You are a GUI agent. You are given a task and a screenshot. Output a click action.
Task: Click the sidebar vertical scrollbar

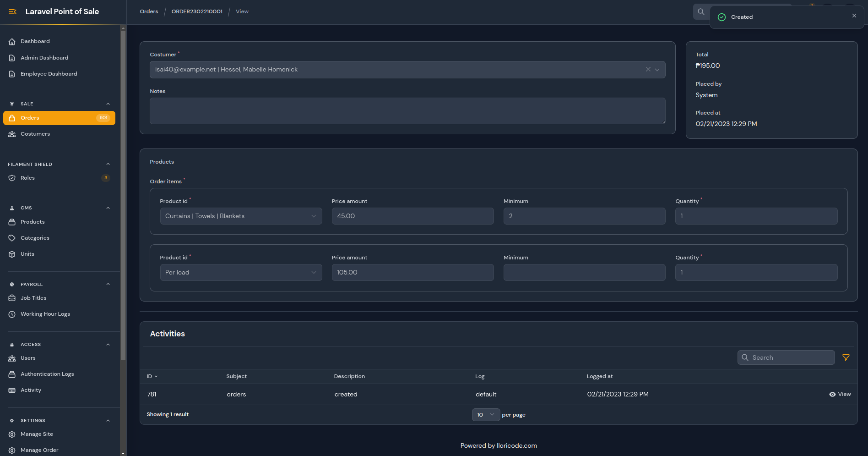tap(123, 195)
